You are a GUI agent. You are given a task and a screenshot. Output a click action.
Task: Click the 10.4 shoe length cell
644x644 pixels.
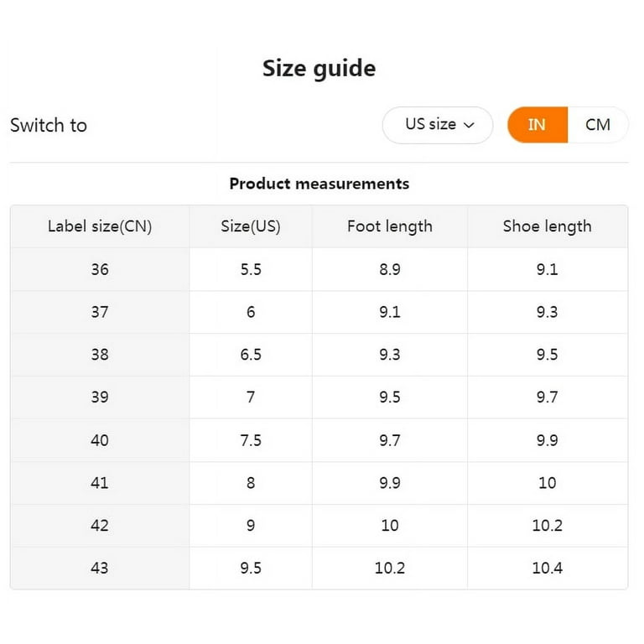tap(548, 569)
